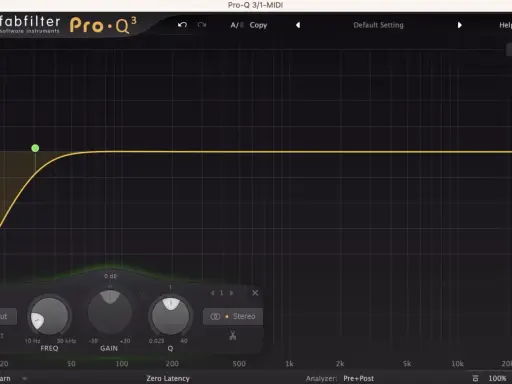Select next band with right arrow
This screenshot has height=384, width=512.
click(x=231, y=293)
